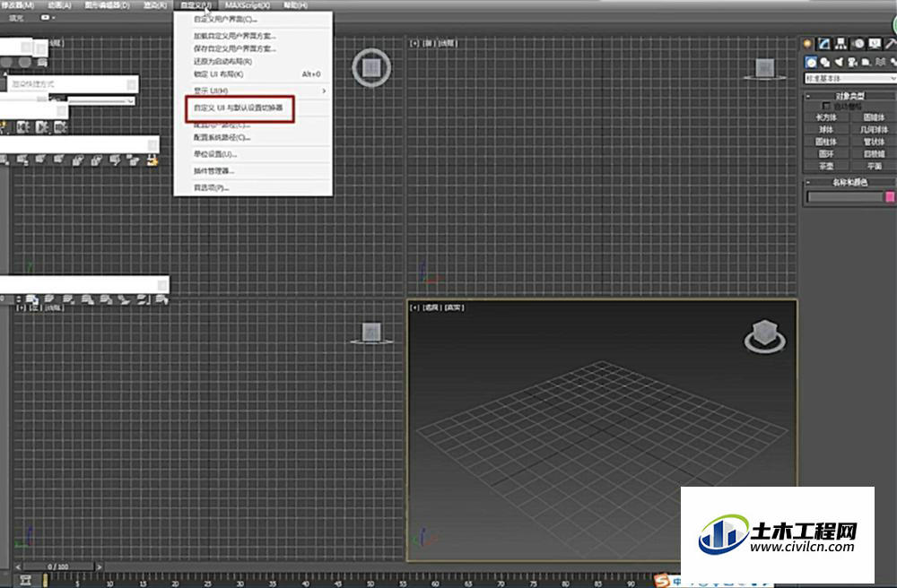Open the pink object color swatch

pyautogui.click(x=890, y=196)
